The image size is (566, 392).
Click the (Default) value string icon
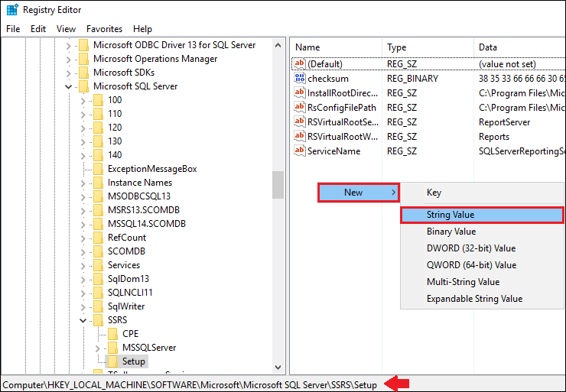tap(300, 64)
